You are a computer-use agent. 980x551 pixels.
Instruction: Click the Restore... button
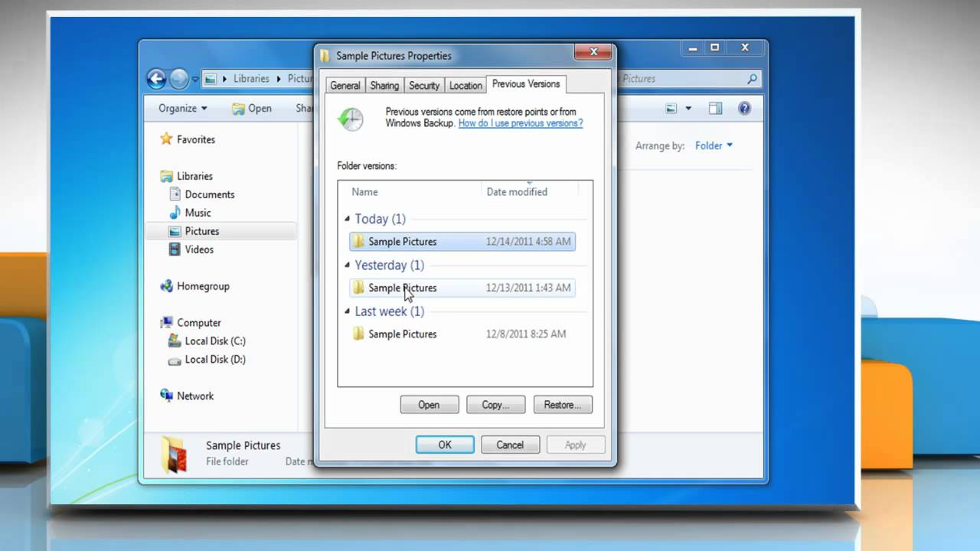point(563,405)
